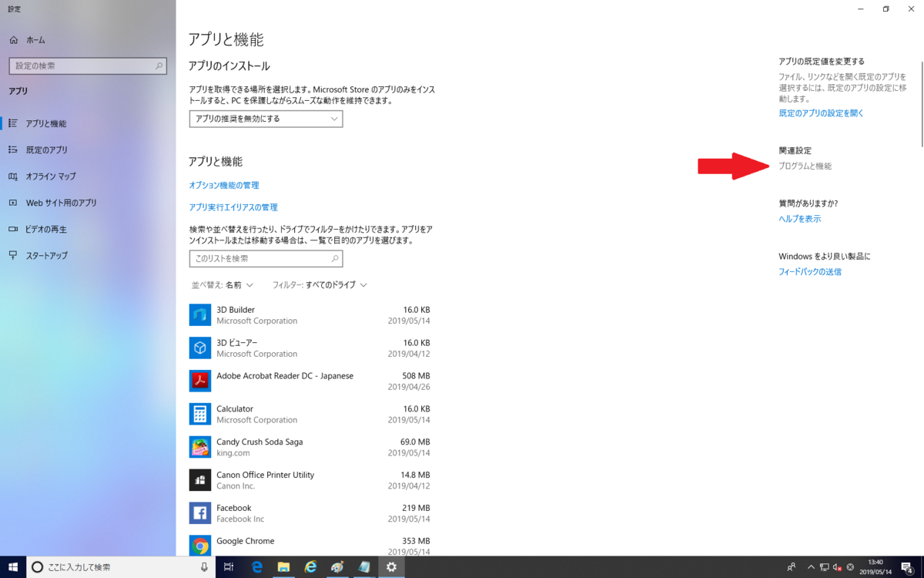
Task: Open ヘルプを表示 link
Action: tap(800, 219)
